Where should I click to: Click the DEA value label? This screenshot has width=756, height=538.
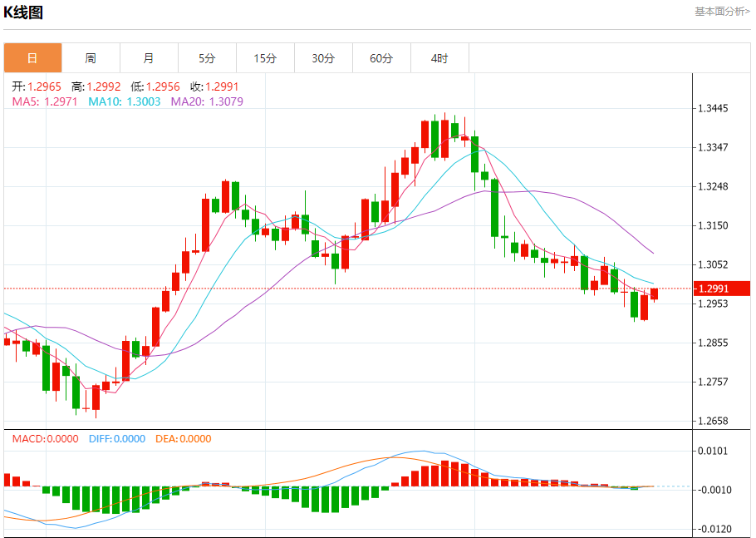pos(184,438)
